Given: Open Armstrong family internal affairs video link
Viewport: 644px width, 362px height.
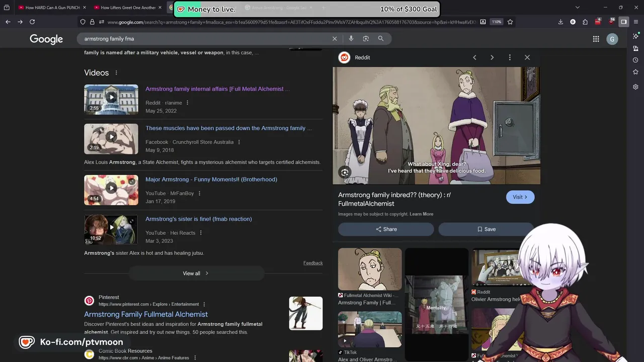Looking at the screenshot, I should [x=217, y=89].
